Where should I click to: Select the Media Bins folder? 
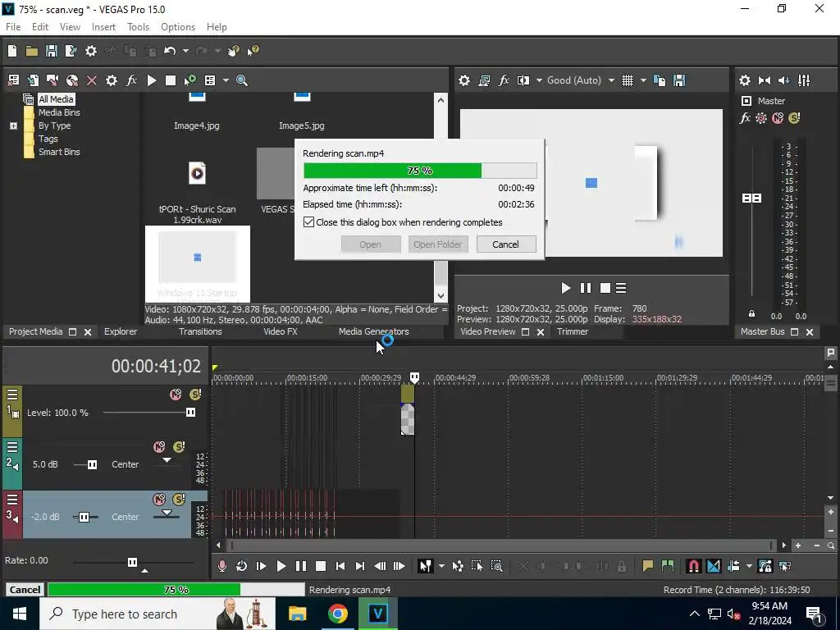coord(59,112)
